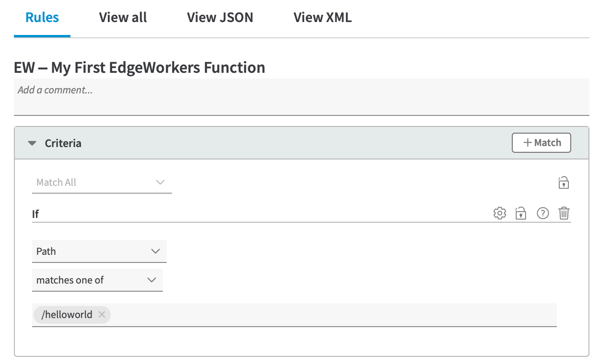The image size is (599, 364).
Task: Click the + Match button
Action: tap(541, 143)
